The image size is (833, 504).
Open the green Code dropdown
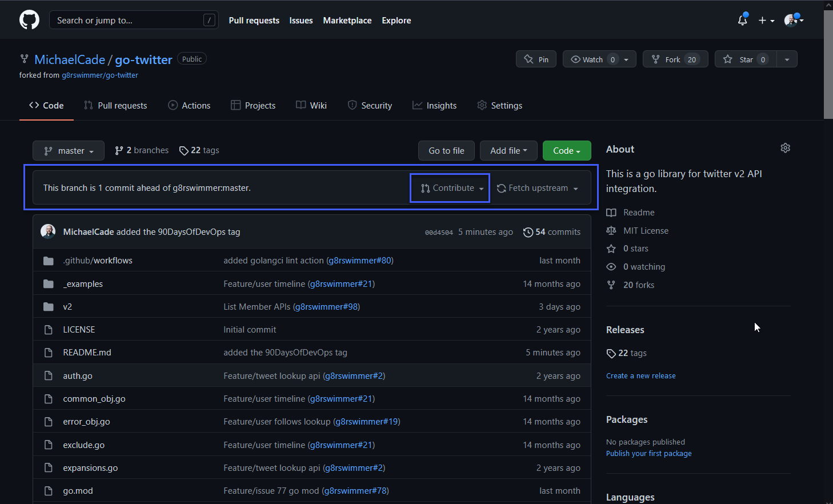(x=566, y=150)
